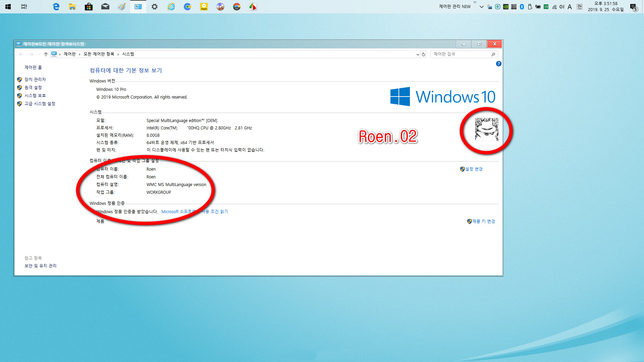The image size is (644, 362).
Task: Go back with the navigation arrow
Action: click(x=21, y=54)
